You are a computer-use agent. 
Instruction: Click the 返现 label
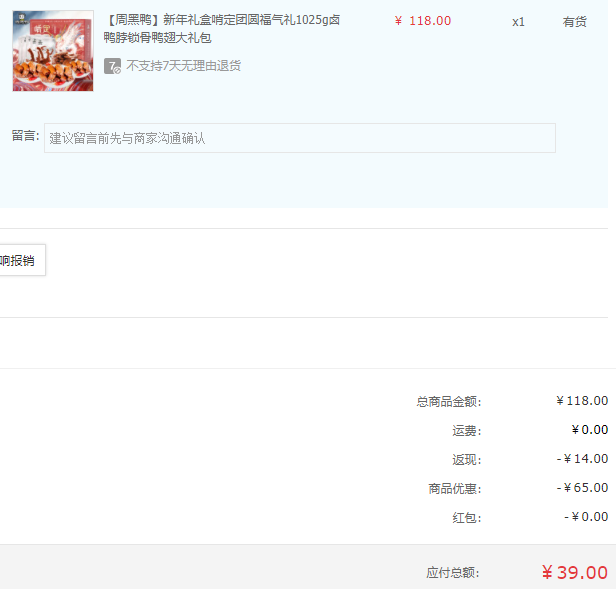click(x=467, y=459)
